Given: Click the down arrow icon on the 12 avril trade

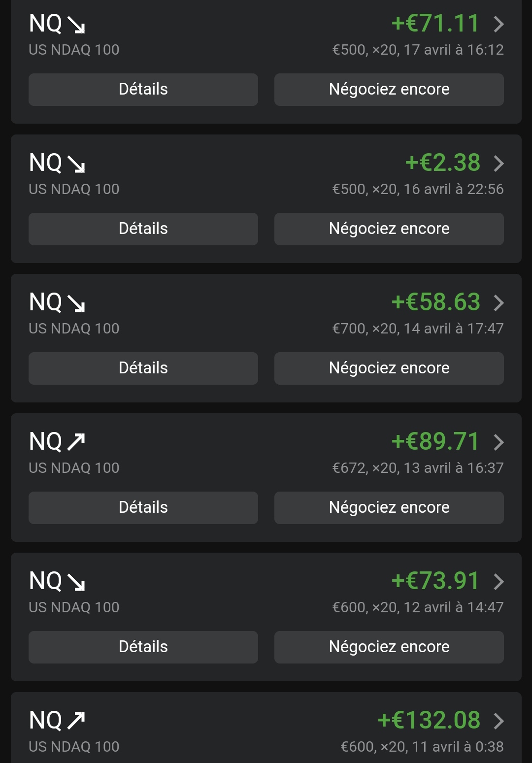Looking at the screenshot, I should point(76,582).
